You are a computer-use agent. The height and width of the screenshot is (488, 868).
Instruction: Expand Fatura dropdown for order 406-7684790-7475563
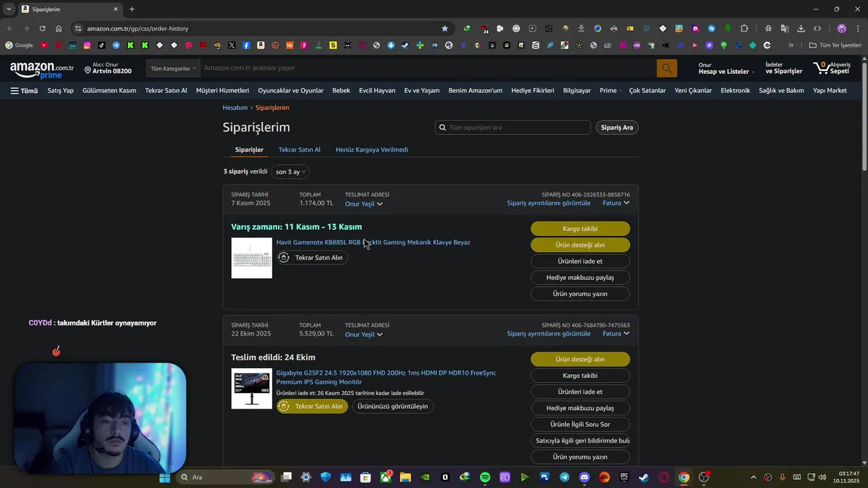[616, 333]
